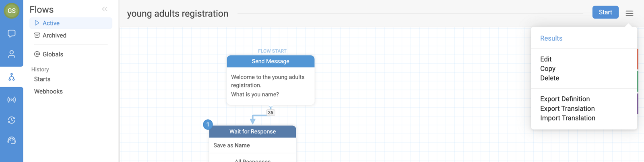
Task: Choose Export Definition menu item
Action: pyautogui.click(x=565, y=99)
